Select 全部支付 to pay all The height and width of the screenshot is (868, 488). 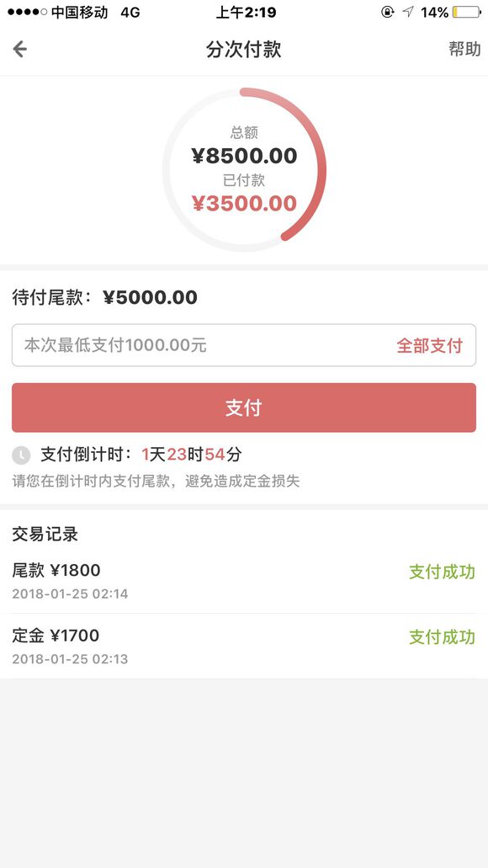tap(429, 346)
